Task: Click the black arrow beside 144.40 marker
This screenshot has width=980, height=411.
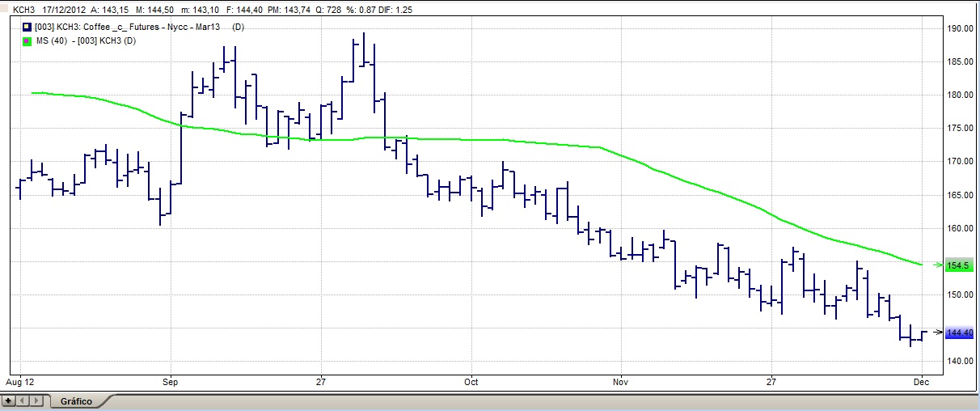Action: pos(936,333)
